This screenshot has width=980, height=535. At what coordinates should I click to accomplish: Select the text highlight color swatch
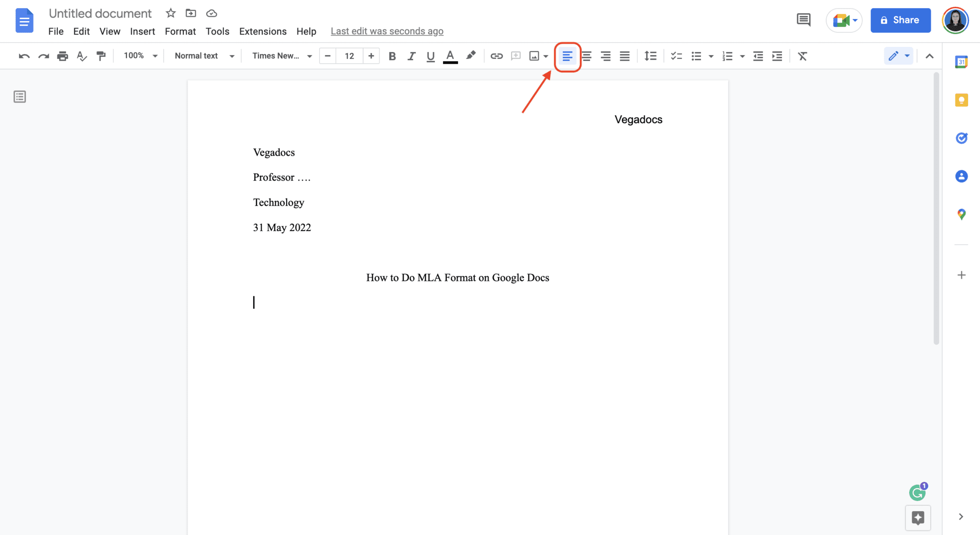tap(471, 56)
